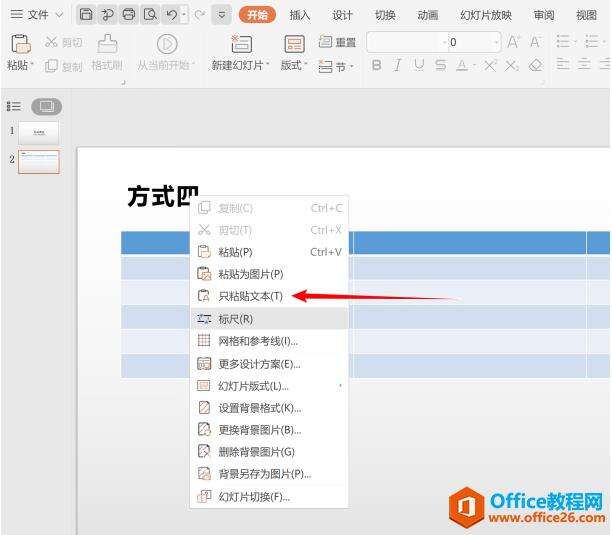The width and height of the screenshot is (612, 535).
Task: Click the decrease font size icon
Action: pos(535,41)
